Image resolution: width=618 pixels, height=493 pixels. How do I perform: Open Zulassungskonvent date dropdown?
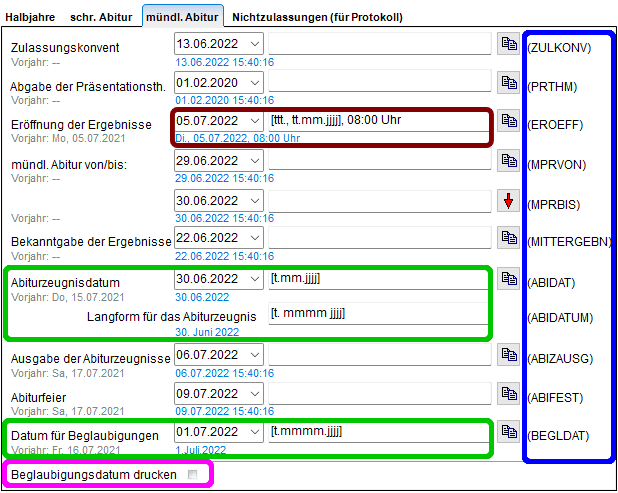point(254,44)
